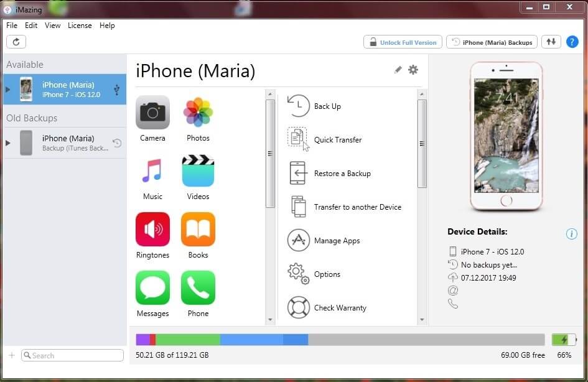Click the actions list scroll-up arrow
This screenshot has height=382, width=588.
click(422, 94)
